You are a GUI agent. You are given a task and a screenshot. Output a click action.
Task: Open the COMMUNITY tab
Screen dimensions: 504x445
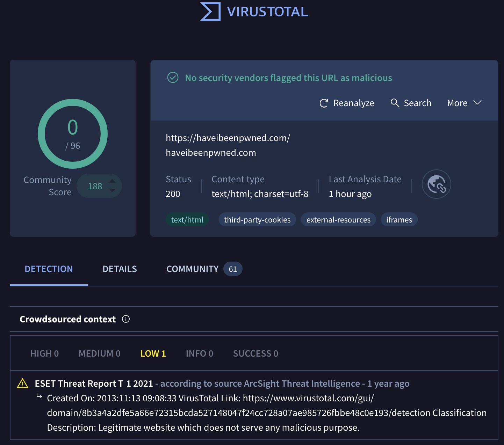point(193,269)
